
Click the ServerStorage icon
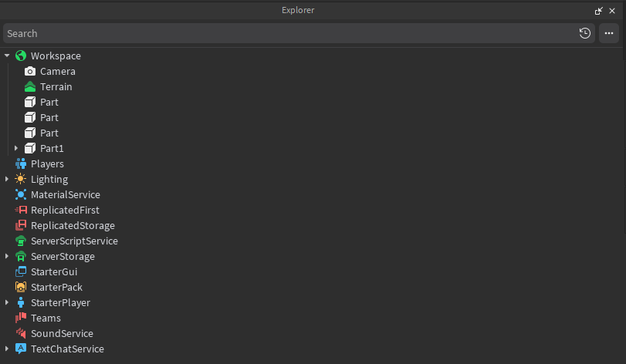click(21, 256)
